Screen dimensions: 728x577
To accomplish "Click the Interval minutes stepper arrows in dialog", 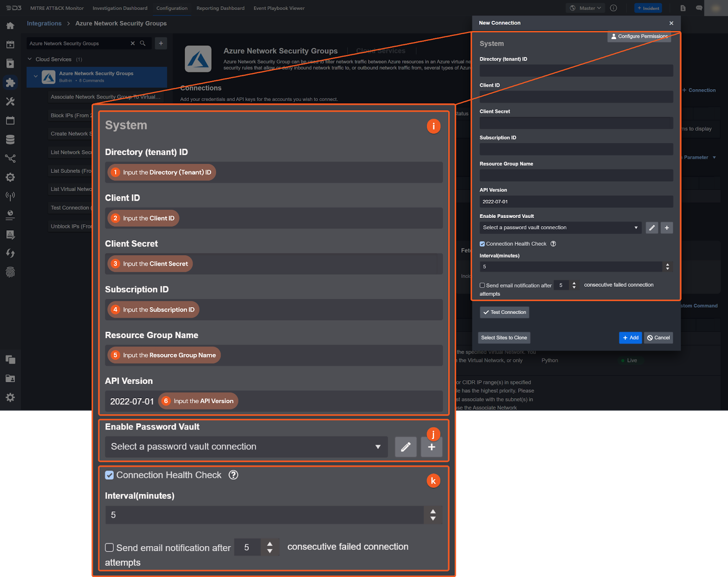I will click(x=667, y=267).
